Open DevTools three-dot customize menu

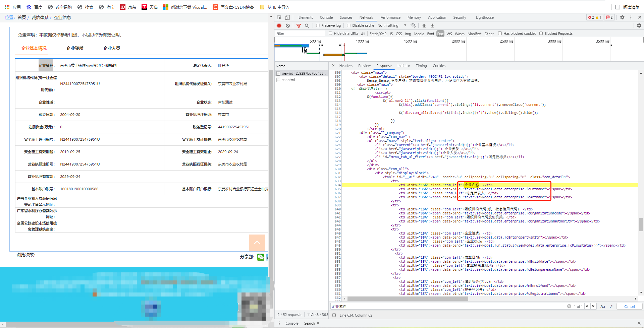tap(631, 17)
